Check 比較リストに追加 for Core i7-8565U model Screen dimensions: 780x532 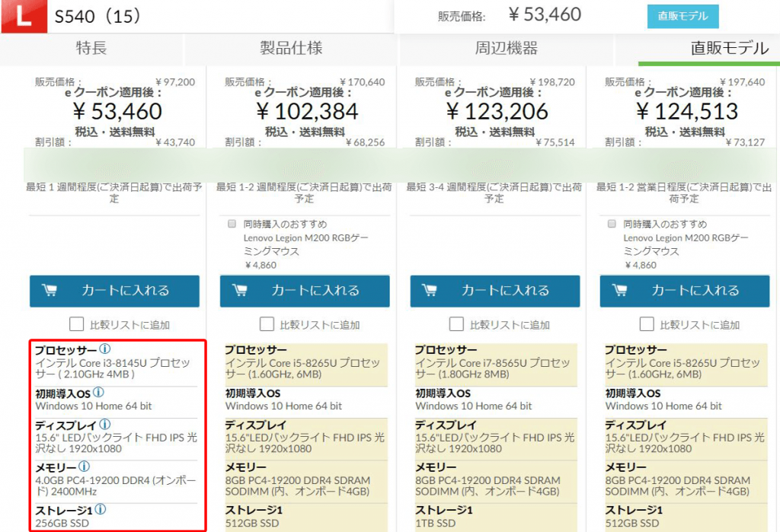point(456,324)
